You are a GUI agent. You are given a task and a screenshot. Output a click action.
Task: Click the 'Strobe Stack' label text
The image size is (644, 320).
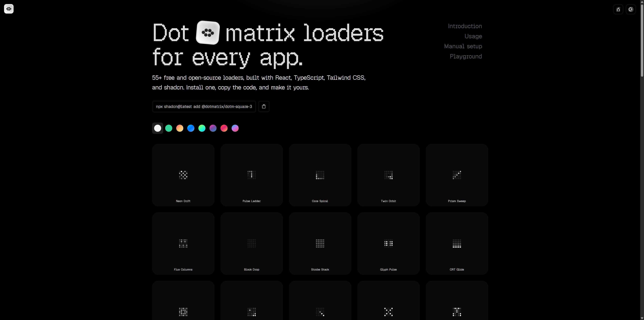coord(320,270)
